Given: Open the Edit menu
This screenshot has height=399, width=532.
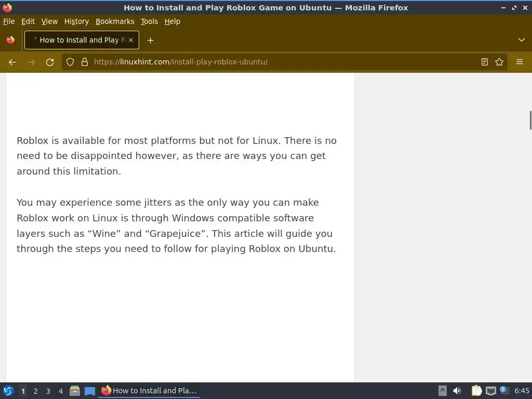Looking at the screenshot, I should 28,21.
